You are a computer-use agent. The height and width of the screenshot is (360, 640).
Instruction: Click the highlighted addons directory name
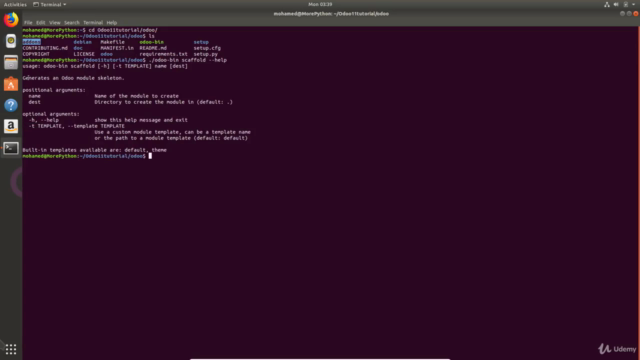[x=31, y=42]
